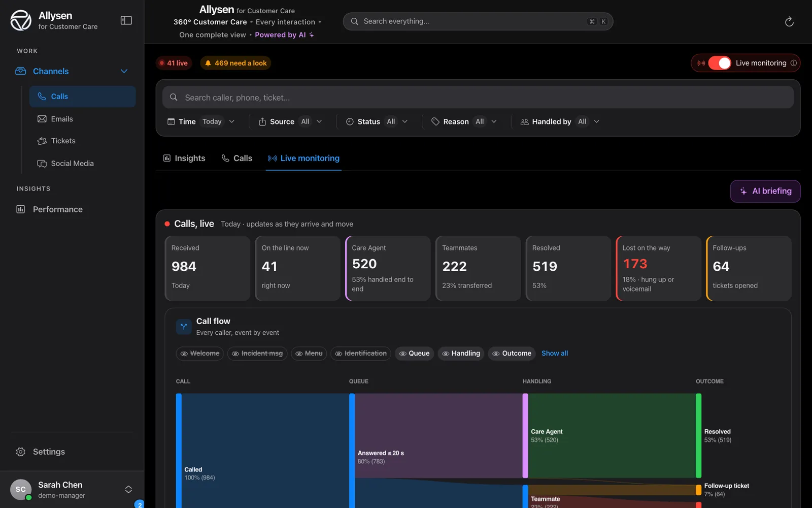Click the Call flow branch icon

[x=184, y=327]
